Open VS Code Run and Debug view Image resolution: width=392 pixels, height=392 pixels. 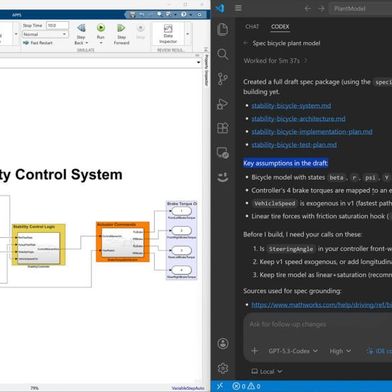pos(223,104)
